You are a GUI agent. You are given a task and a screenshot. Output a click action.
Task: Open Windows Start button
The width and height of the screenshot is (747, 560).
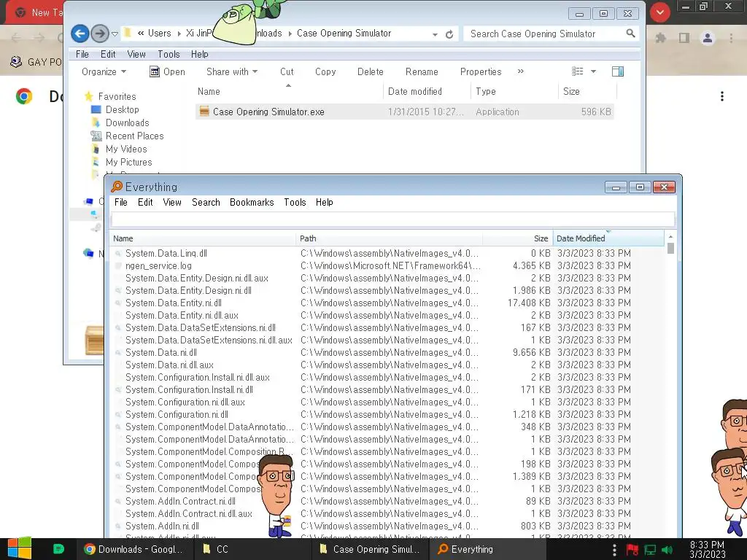[x=20, y=548]
